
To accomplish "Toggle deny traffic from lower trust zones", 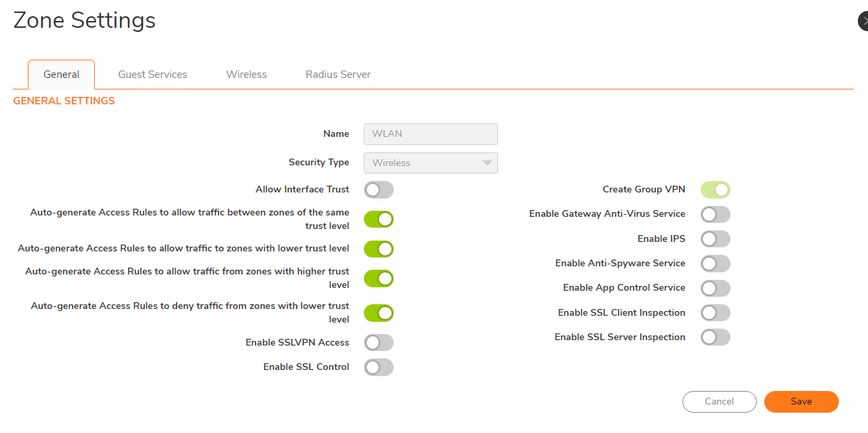I will (379, 313).
